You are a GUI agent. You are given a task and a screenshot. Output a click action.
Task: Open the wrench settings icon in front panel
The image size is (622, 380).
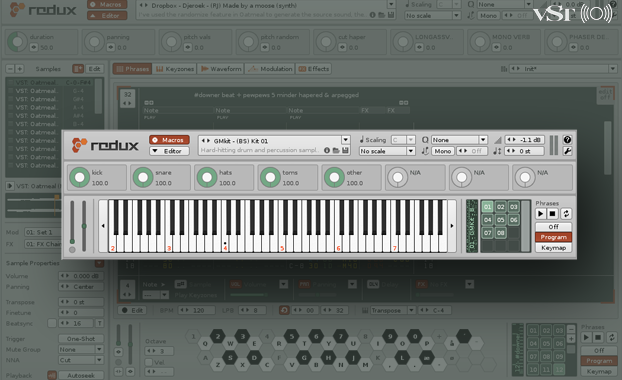click(567, 151)
